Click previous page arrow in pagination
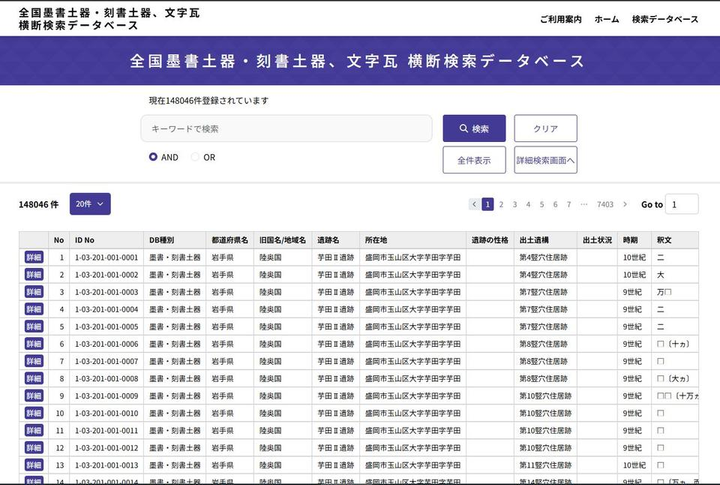This screenshot has height=485, width=720. (x=474, y=204)
